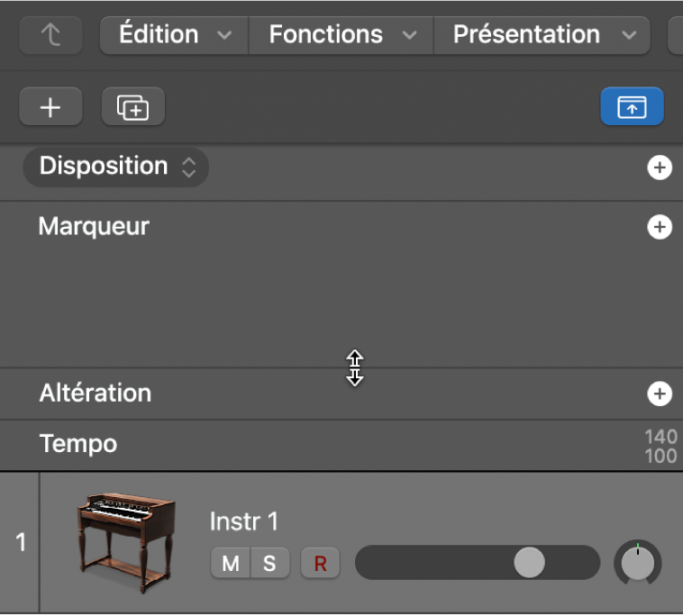683x616 pixels.
Task: Click the Instr 1 track name
Action: pos(244,521)
